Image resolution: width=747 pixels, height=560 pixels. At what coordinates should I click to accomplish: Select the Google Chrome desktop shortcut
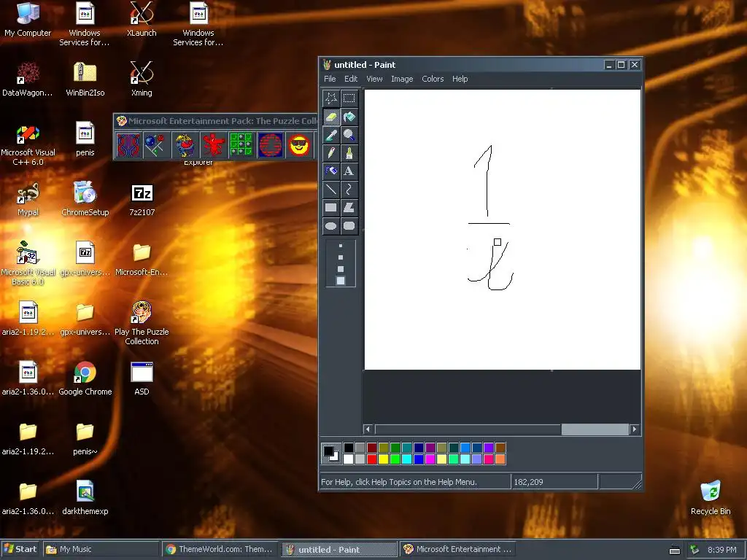click(x=85, y=378)
